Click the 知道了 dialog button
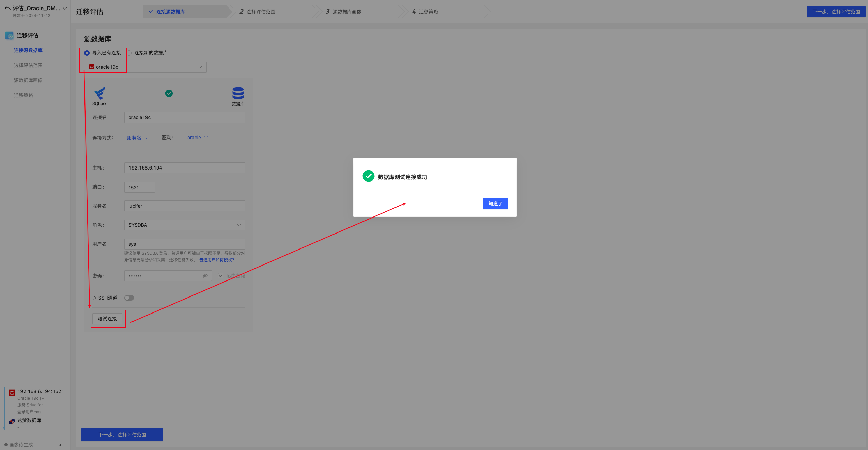The image size is (868, 450). pos(495,204)
